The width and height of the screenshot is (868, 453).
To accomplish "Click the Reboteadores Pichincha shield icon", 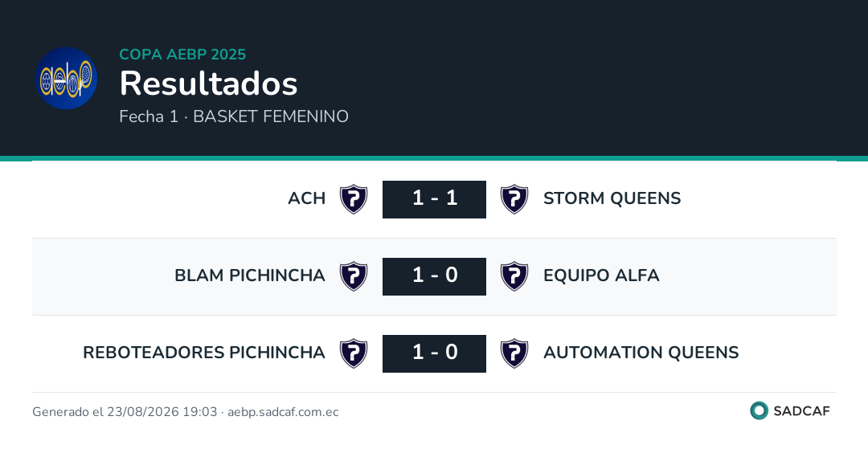I will click(x=354, y=353).
